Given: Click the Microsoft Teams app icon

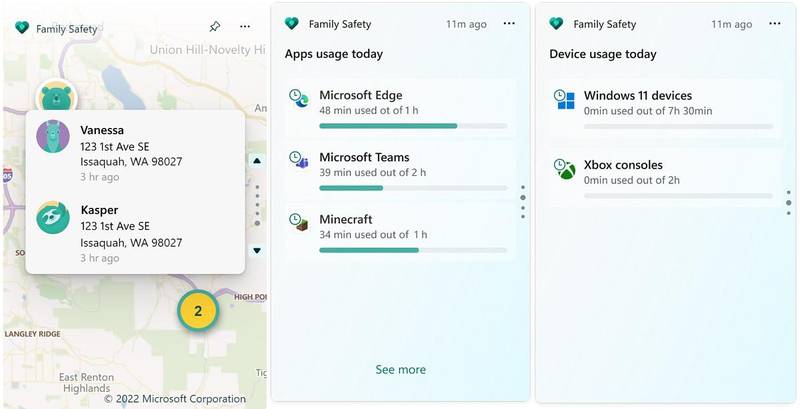Looking at the screenshot, I should point(298,160).
